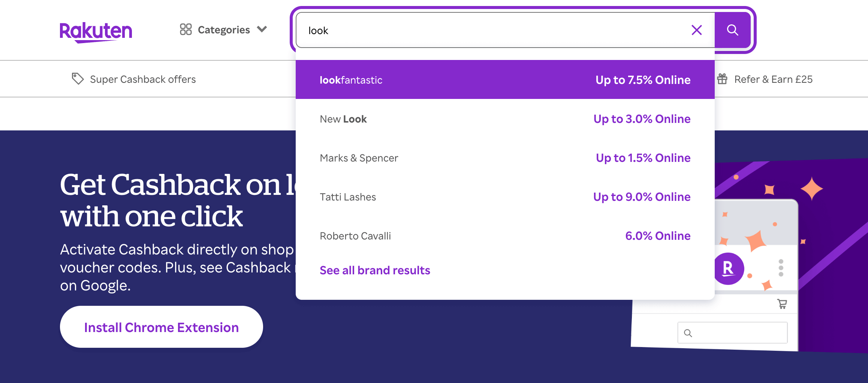Select the lookfantastic suggestion
The image size is (868, 383).
505,79
